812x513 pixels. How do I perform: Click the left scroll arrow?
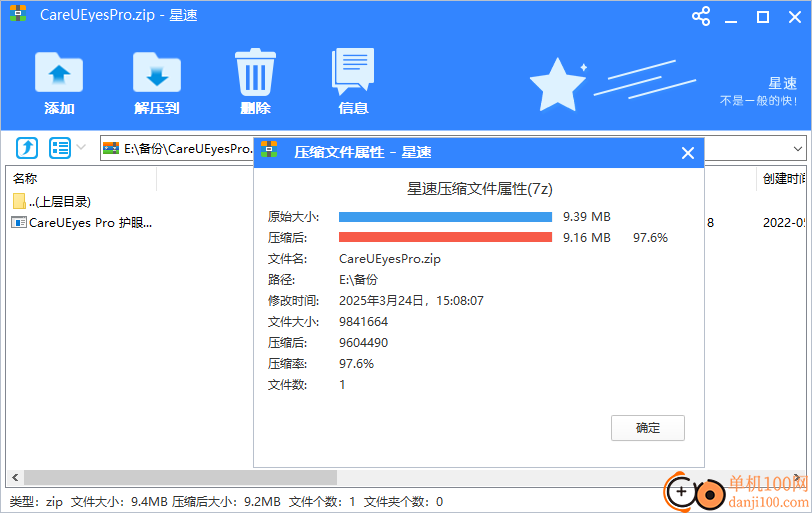click(15, 477)
